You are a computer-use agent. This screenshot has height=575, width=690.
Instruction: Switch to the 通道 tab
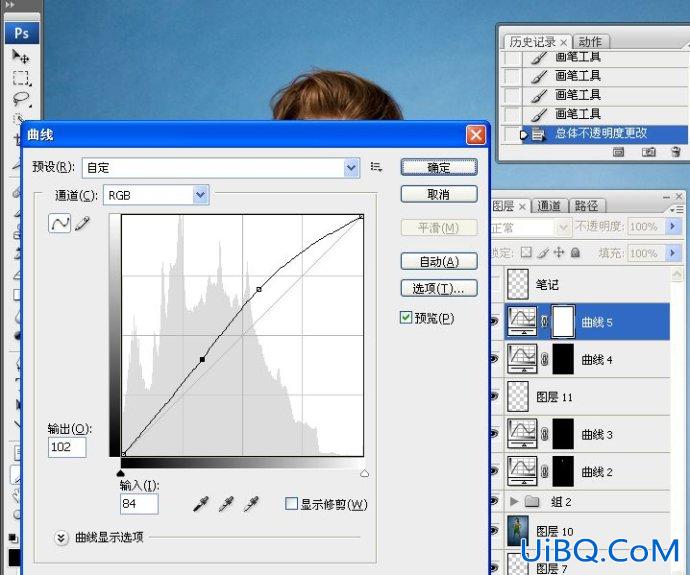pos(549,206)
